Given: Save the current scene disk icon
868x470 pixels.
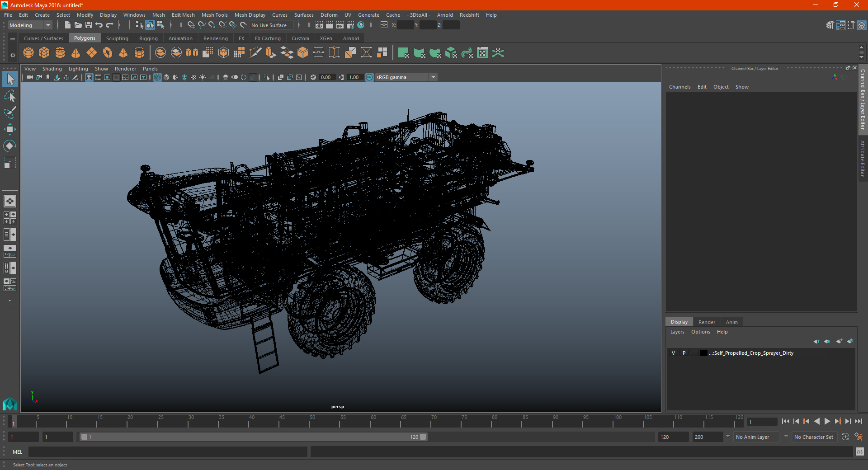Looking at the screenshot, I should click(89, 25).
